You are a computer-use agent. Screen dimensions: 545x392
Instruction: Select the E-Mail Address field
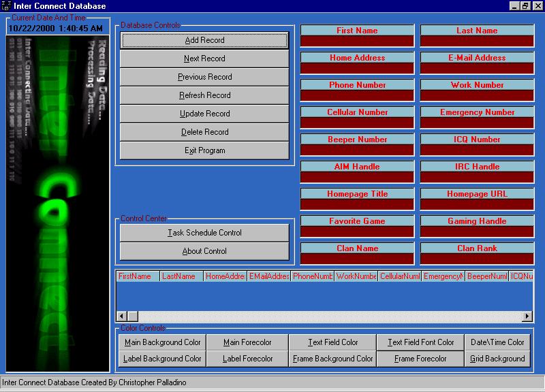[x=477, y=68]
